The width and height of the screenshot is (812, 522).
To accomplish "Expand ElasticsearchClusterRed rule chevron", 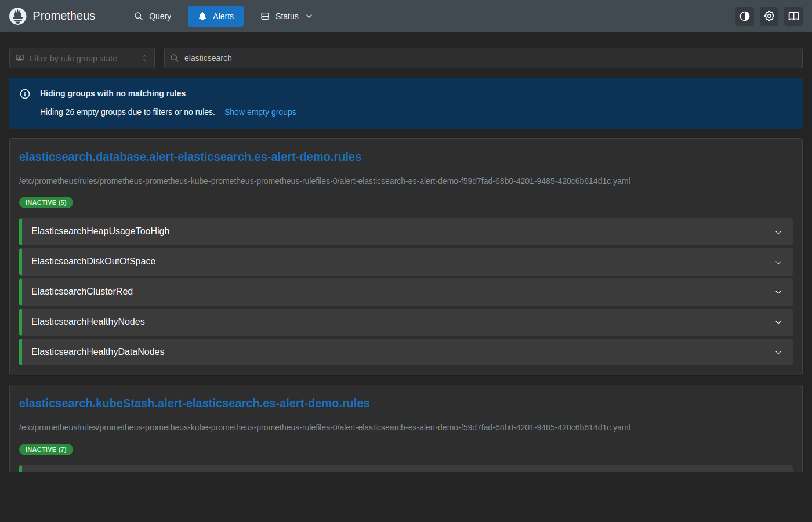I will [x=778, y=292].
